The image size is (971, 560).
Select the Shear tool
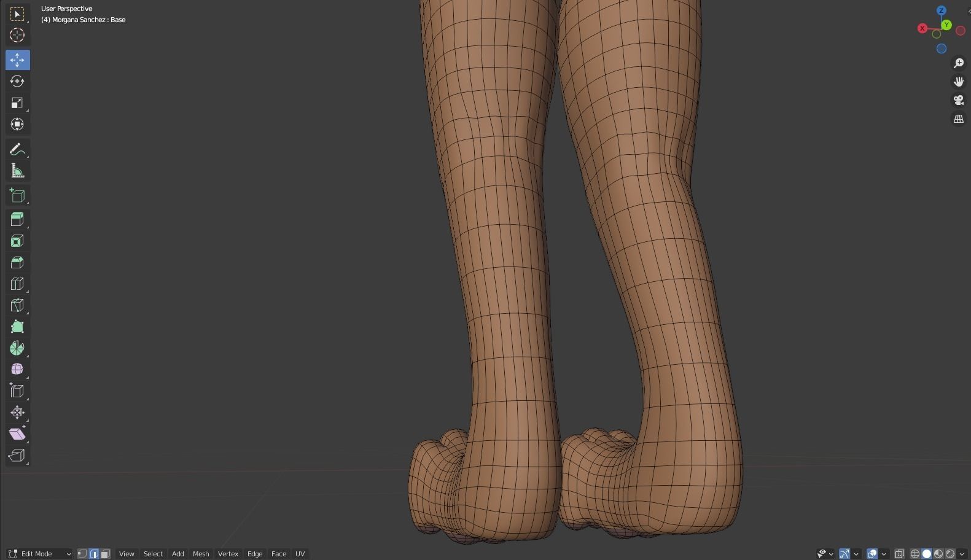click(x=17, y=434)
